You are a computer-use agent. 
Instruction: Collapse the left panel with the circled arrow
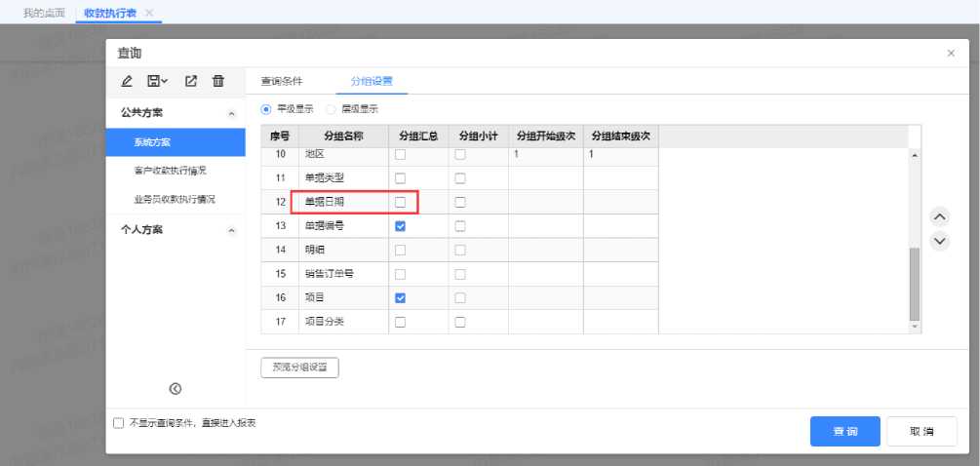point(176,389)
